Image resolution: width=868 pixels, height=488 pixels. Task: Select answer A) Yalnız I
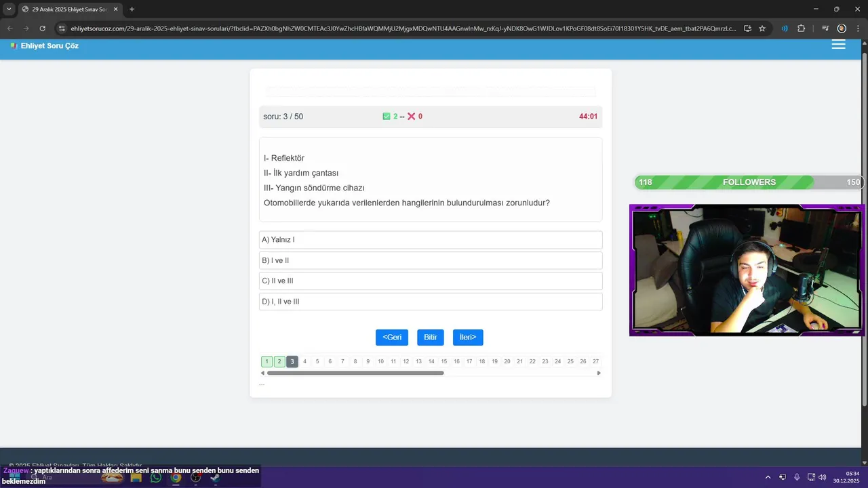[x=431, y=240]
